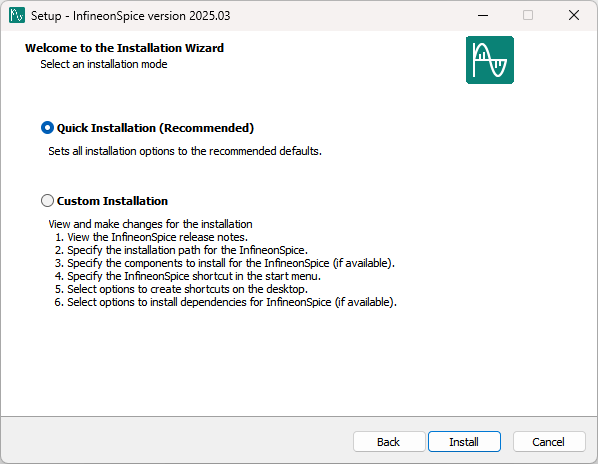The image size is (598, 464).
Task: Go Back to the previous wizard page
Action: [x=389, y=442]
